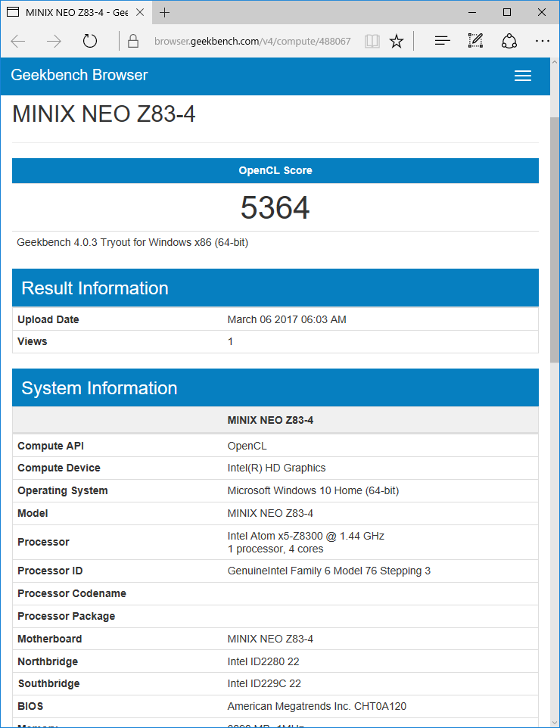Viewport: 560px width, 728px height.
Task: Click the address bar URL field
Action: [x=252, y=42]
